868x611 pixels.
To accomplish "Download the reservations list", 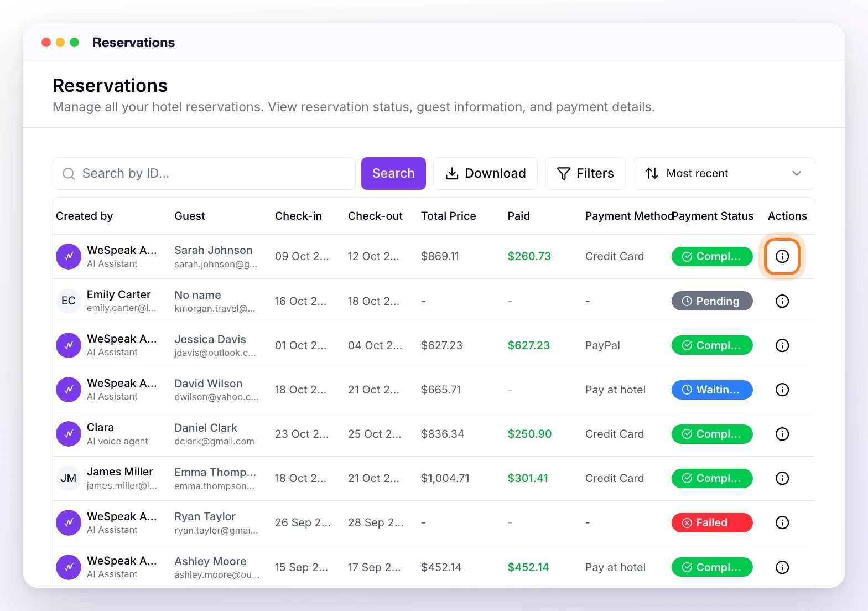I will click(485, 173).
